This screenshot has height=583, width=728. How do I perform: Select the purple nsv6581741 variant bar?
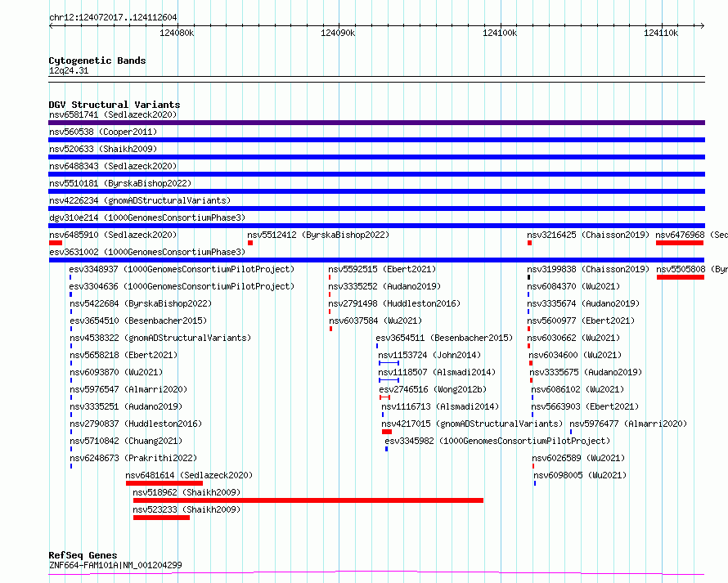tap(376, 123)
